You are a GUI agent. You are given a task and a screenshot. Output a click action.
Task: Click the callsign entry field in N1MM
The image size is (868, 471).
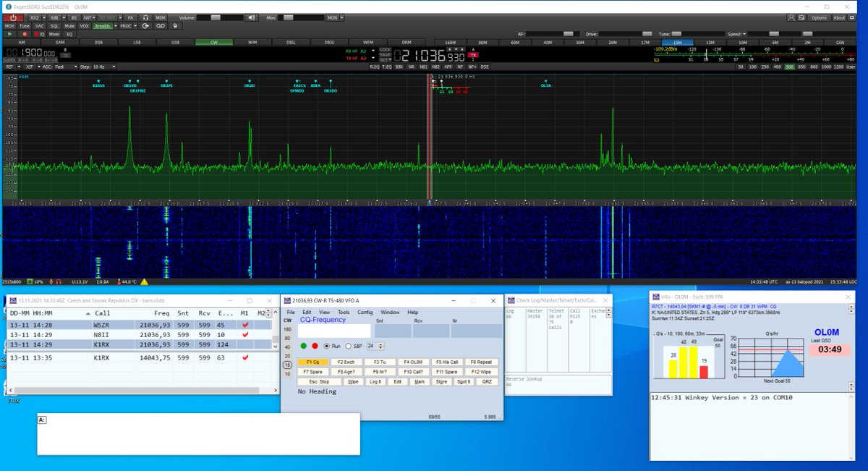click(x=334, y=331)
